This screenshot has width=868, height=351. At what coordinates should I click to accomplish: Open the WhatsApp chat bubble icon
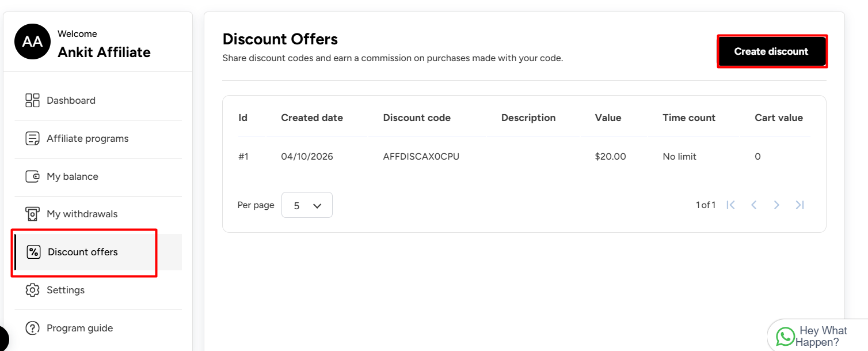pos(785,337)
